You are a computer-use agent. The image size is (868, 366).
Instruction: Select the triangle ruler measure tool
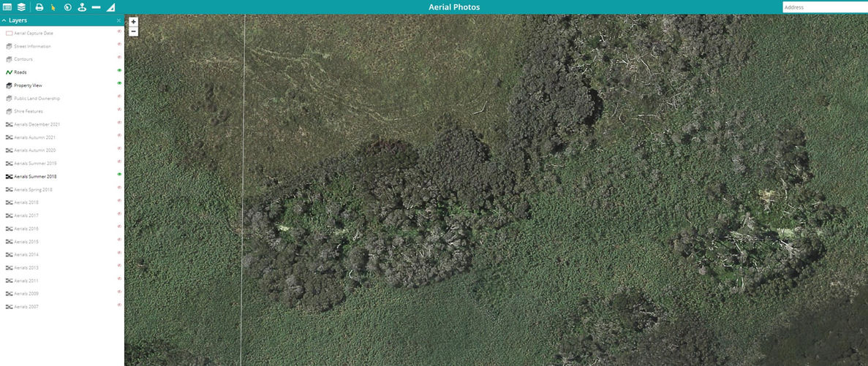110,7
